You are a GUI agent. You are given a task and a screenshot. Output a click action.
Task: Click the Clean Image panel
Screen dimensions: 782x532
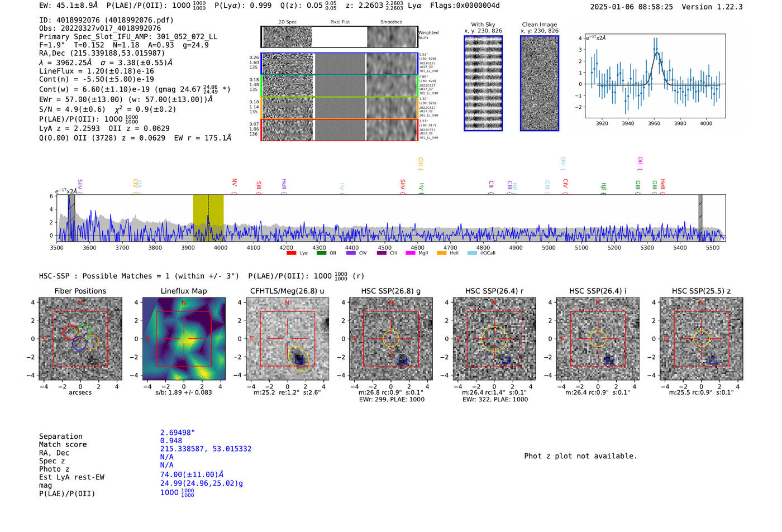click(540, 83)
